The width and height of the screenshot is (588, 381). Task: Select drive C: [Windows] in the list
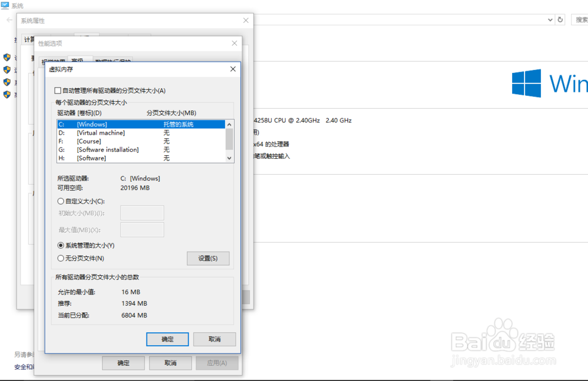(141, 125)
